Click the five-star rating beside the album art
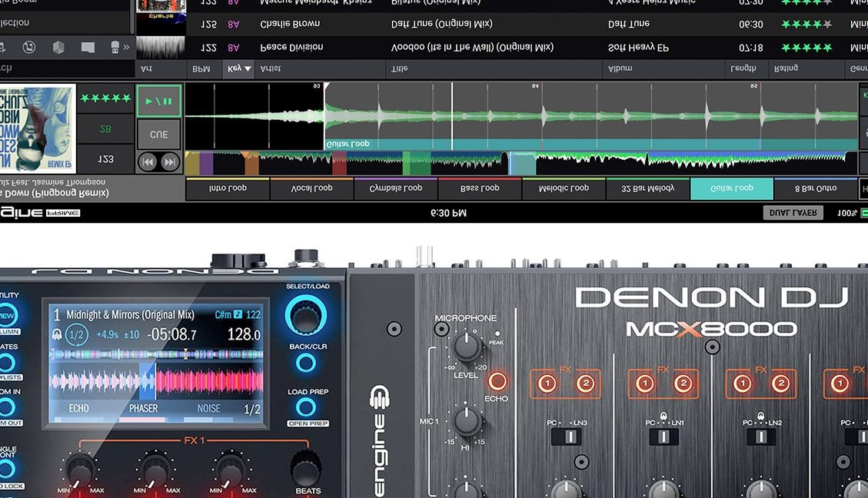 pos(105,98)
